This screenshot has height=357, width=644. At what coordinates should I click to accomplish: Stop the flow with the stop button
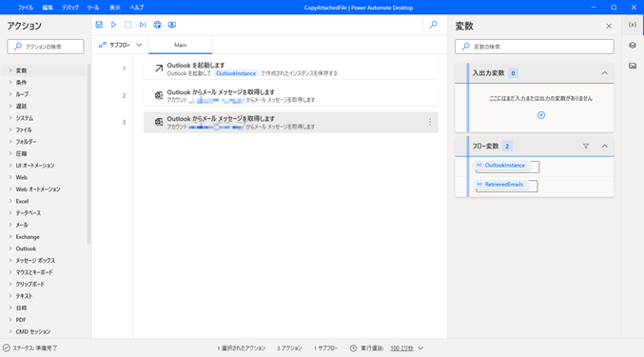point(128,25)
